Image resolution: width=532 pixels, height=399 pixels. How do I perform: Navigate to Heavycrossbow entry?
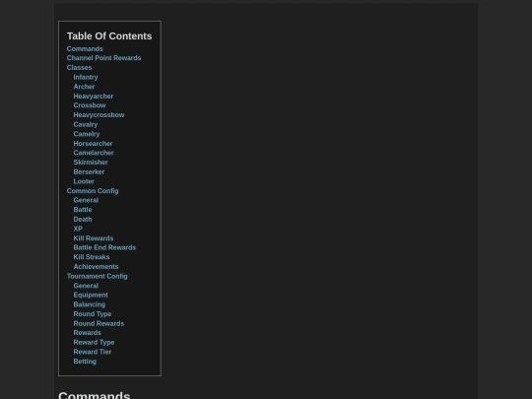(99, 115)
